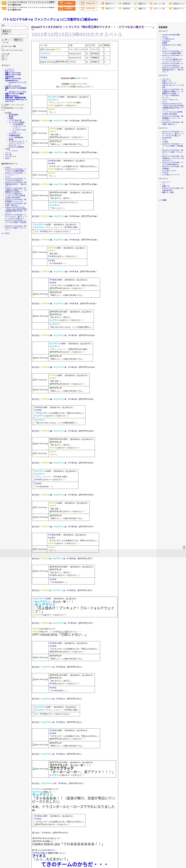Select the 'and' search radio button
This screenshot has width=186, height=868.
coord(6,40)
